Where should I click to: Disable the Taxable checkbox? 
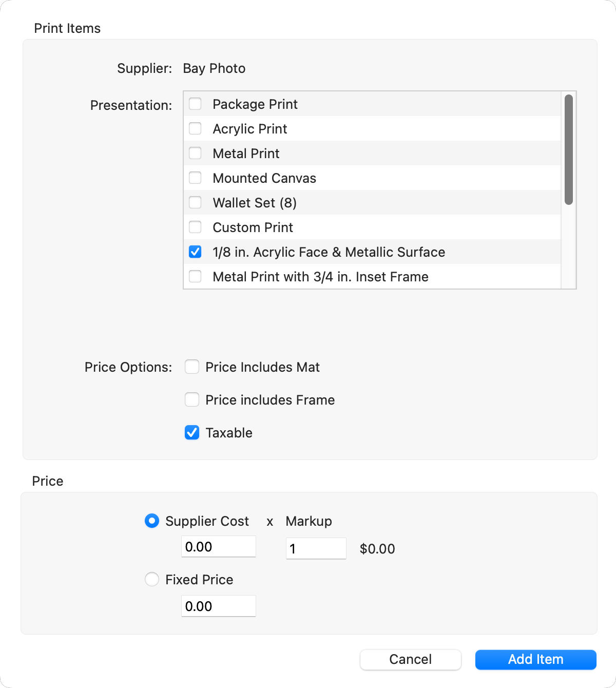(x=192, y=433)
